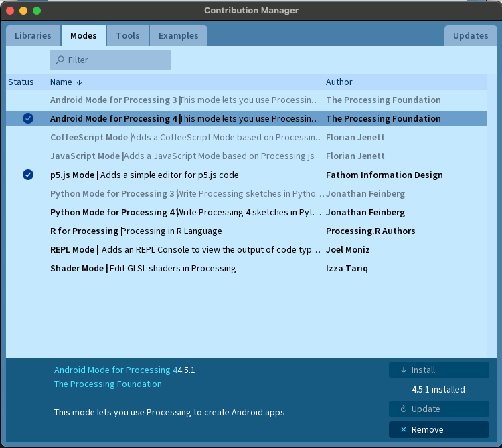Open The Processing Foundation link in details
The height and width of the screenshot is (448, 502).
[x=108, y=384]
